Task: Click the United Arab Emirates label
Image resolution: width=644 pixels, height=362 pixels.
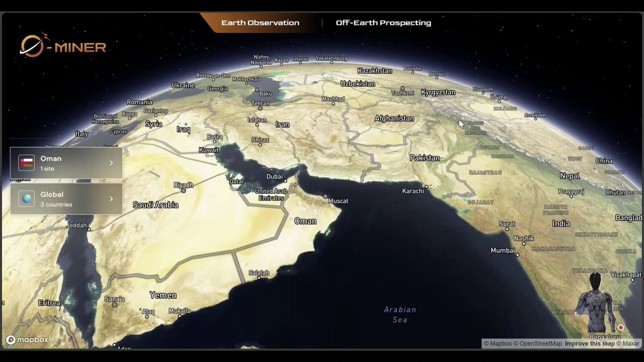Action: [271, 195]
